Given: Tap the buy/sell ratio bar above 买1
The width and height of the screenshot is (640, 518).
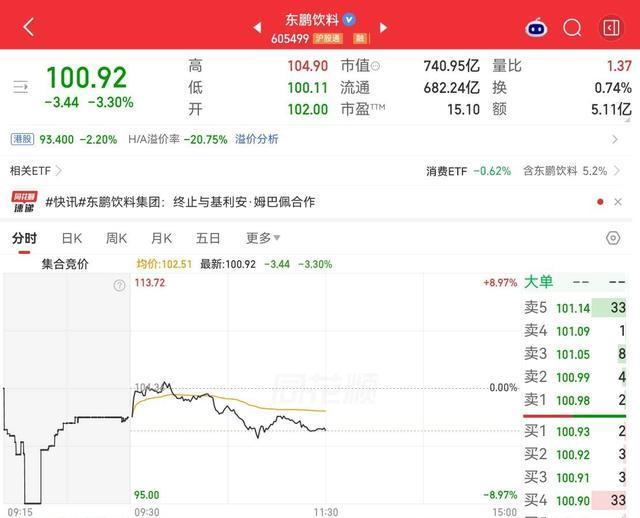Looking at the screenshot, I should [574, 416].
